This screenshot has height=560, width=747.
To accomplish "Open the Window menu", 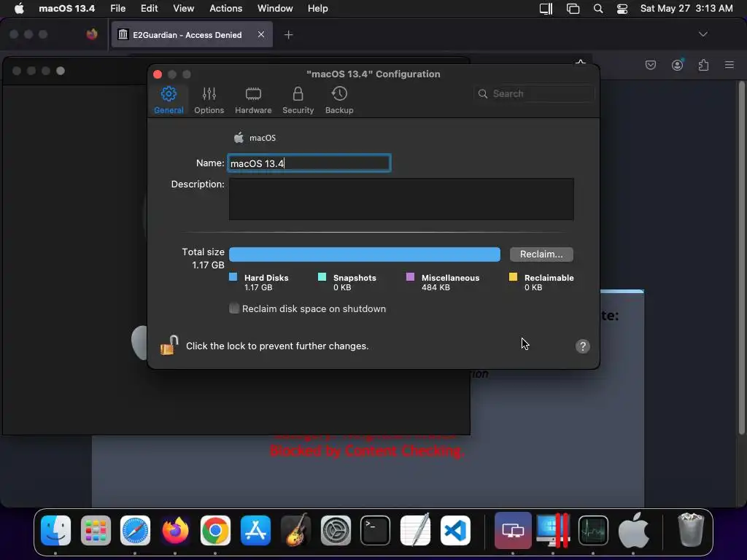I will (x=275, y=9).
